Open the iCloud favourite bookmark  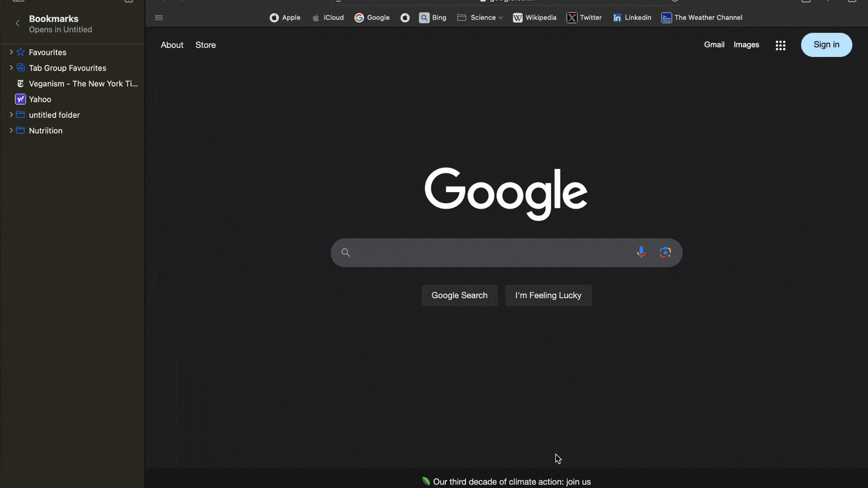[328, 18]
